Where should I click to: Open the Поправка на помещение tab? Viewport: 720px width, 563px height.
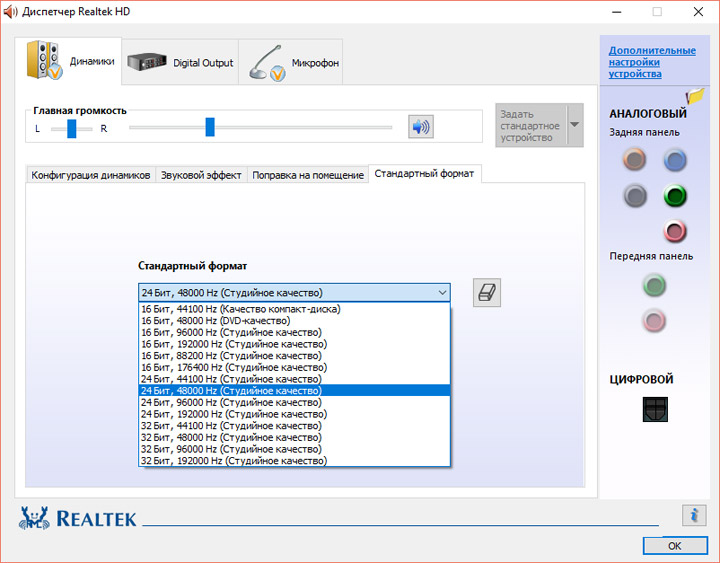click(308, 175)
